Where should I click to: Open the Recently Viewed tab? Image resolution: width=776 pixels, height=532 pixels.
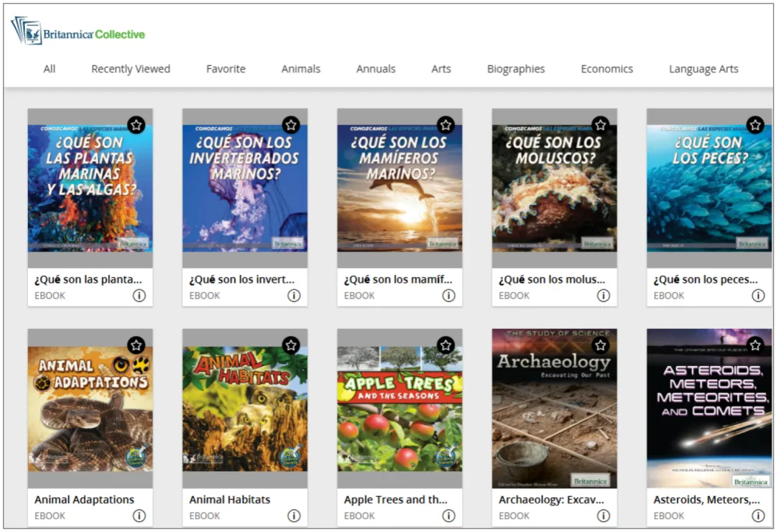pos(131,69)
